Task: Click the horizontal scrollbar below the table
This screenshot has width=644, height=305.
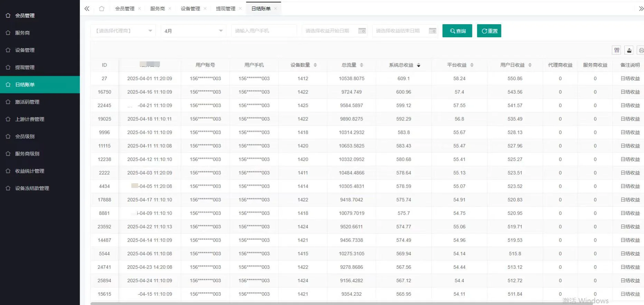Action: [x=341, y=304]
